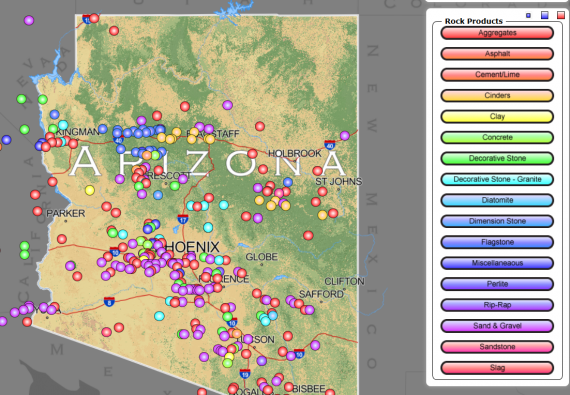
Task: Choose the Miscellaneaous legend button
Action: [497, 263]
